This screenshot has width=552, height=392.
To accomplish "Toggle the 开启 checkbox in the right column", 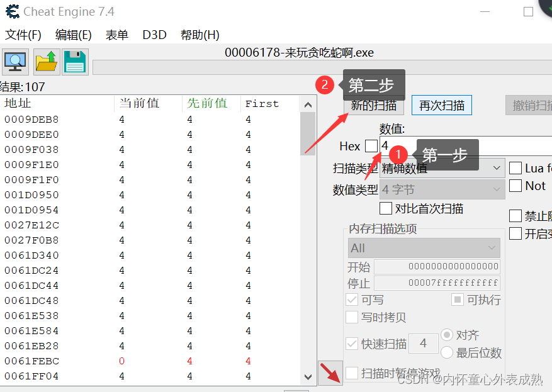I will pos(515,233).
